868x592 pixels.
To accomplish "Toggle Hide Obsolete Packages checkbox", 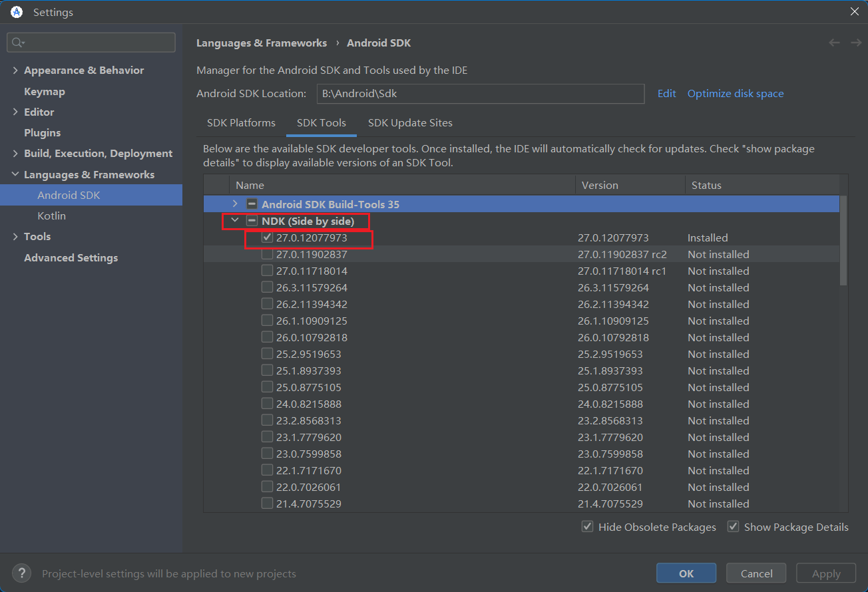I will coord(587,527).
